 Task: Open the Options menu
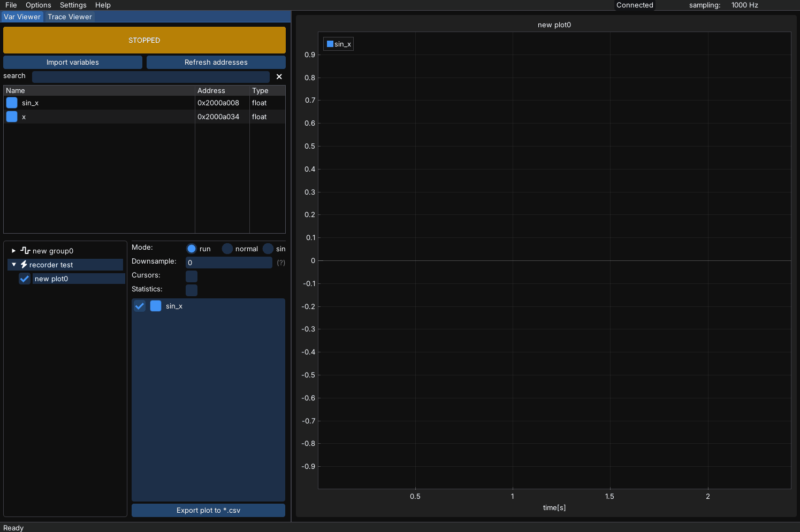point(38,5)
